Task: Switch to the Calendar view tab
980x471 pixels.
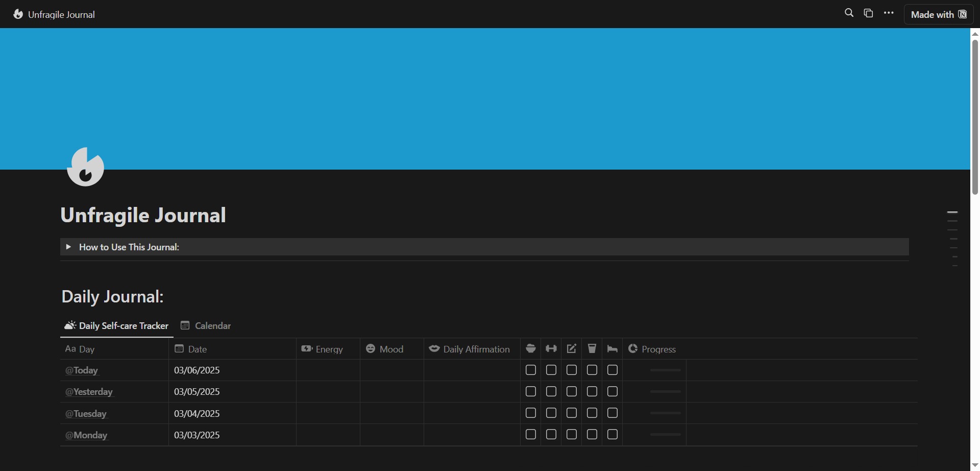Action: (206, 326)
